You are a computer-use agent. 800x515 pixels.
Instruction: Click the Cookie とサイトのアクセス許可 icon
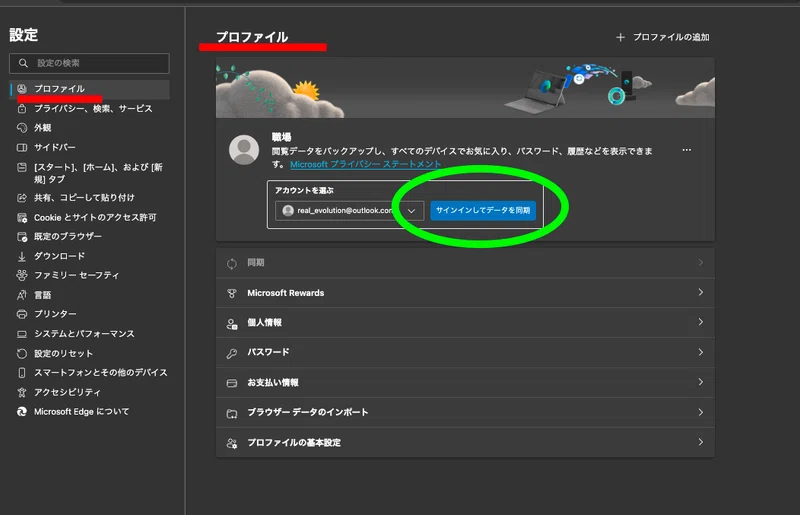pyautogui.click(x=22, y=218)
